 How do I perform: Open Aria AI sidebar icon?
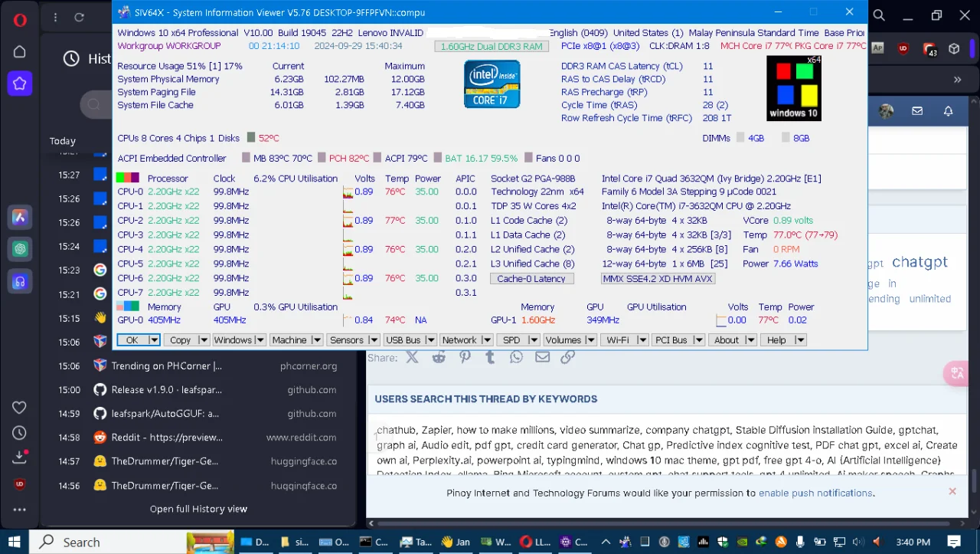[20, 218]
